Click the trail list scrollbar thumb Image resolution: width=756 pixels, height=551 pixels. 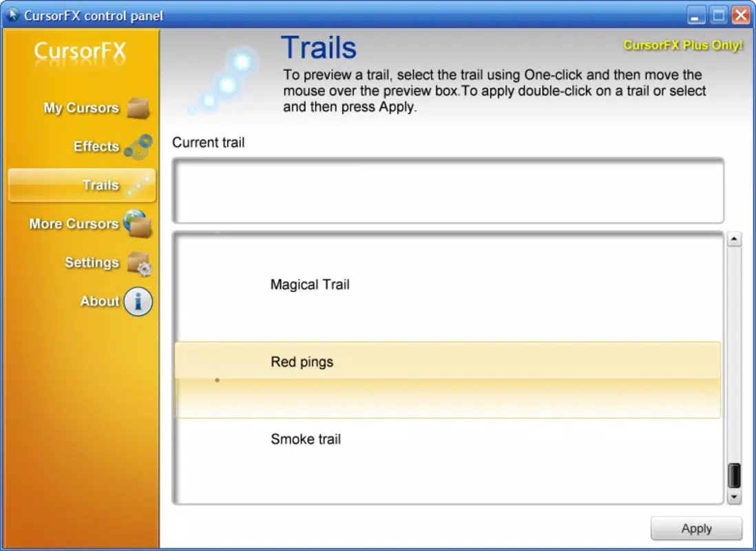pos(734,475)
